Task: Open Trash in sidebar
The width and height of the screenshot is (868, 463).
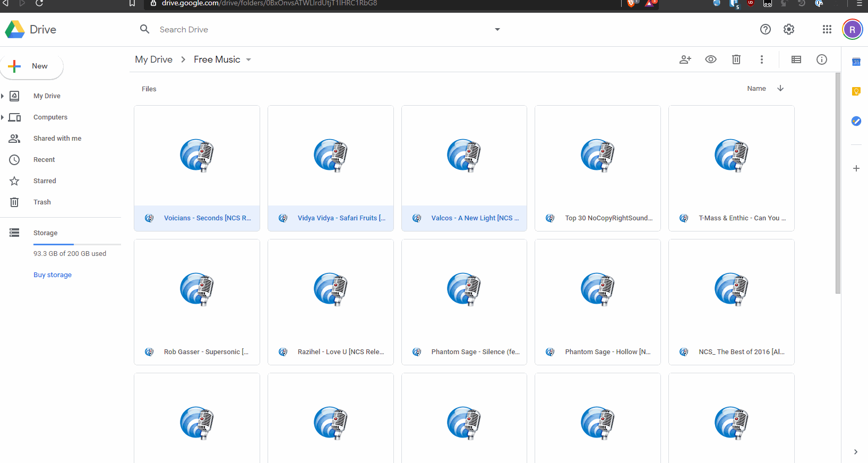Action: (42, 202)
